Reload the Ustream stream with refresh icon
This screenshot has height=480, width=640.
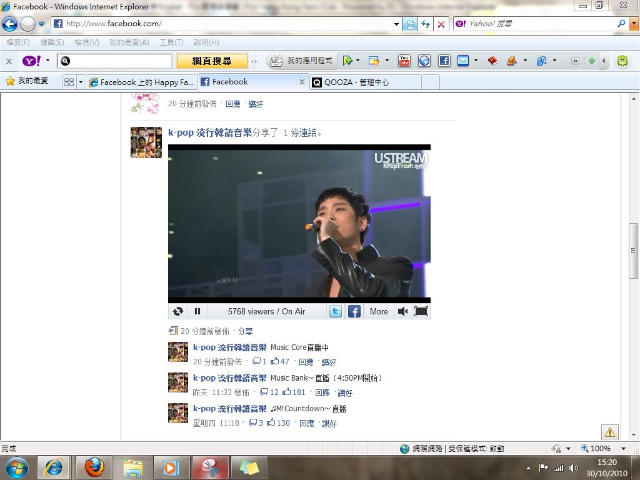pos(178,311)
